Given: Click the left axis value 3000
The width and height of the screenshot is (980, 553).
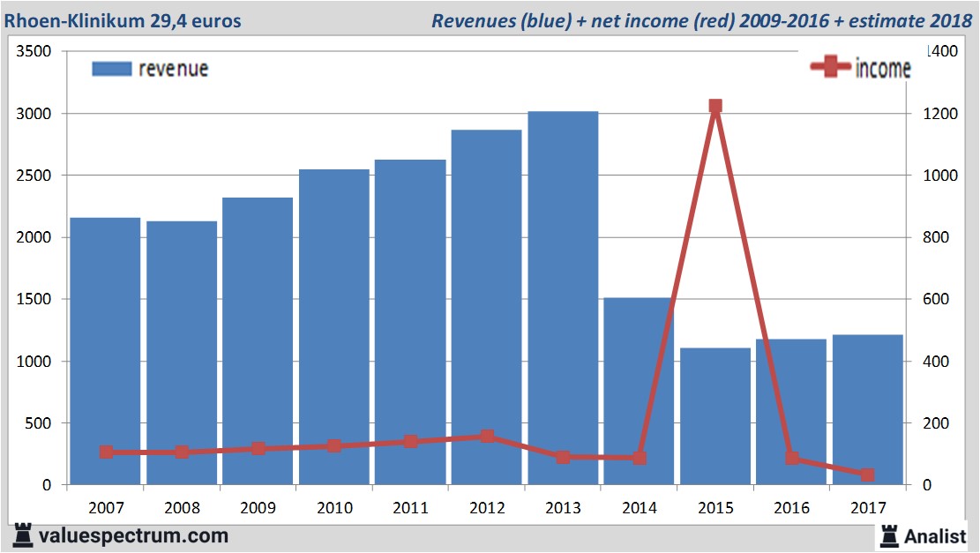Looking at the screenshot, I should pos(34,114).
